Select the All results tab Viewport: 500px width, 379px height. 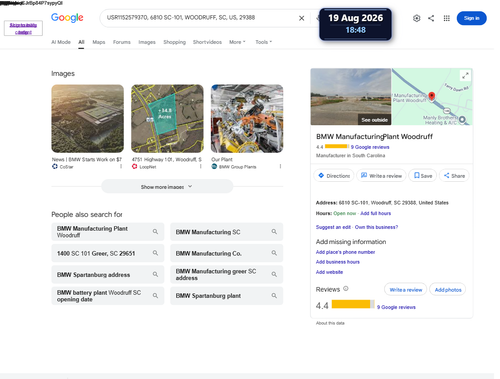click(x=81, y=42)
